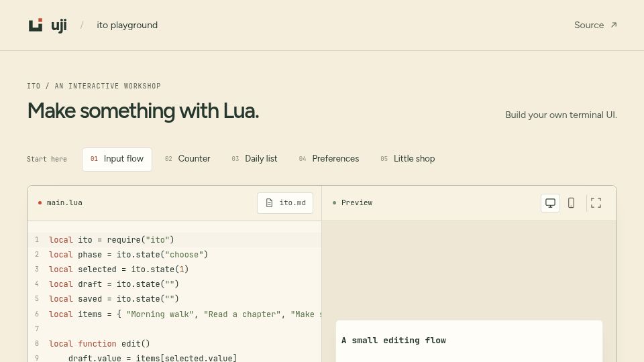Expand preview to fullscreen

pos(596,202)
